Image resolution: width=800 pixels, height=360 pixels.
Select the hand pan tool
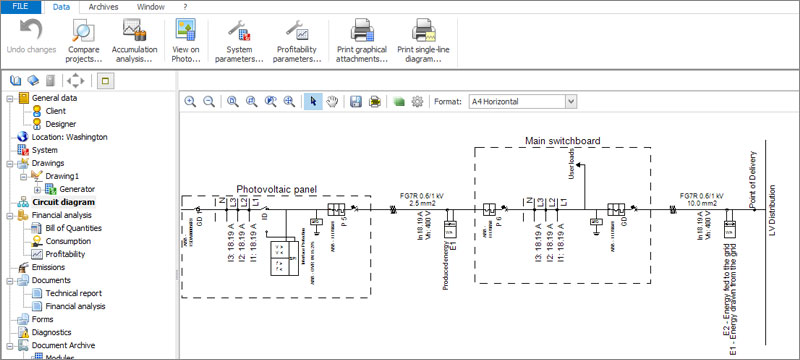332,101
